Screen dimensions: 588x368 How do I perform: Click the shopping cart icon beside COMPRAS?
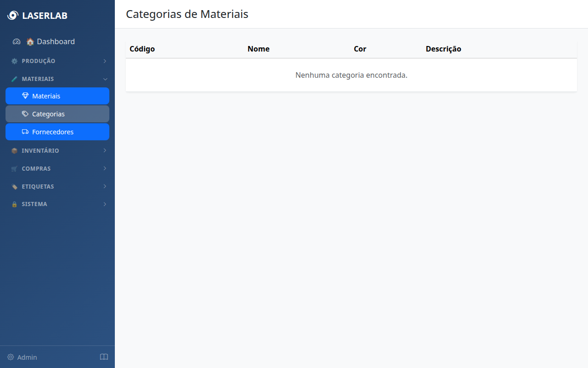(14, 168)
